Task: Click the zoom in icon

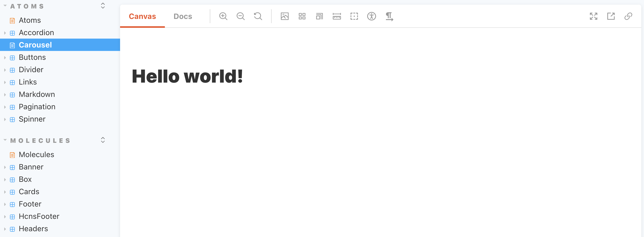Action: 223,16
